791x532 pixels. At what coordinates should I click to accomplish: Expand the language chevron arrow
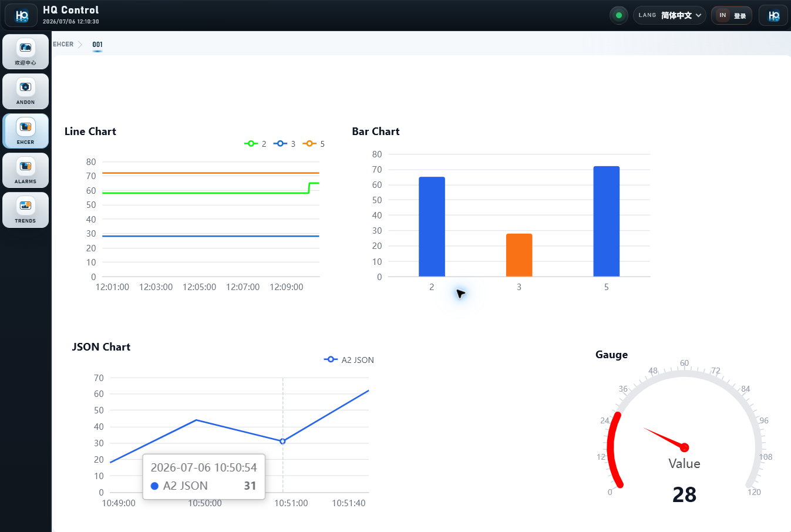click(699, 15)
